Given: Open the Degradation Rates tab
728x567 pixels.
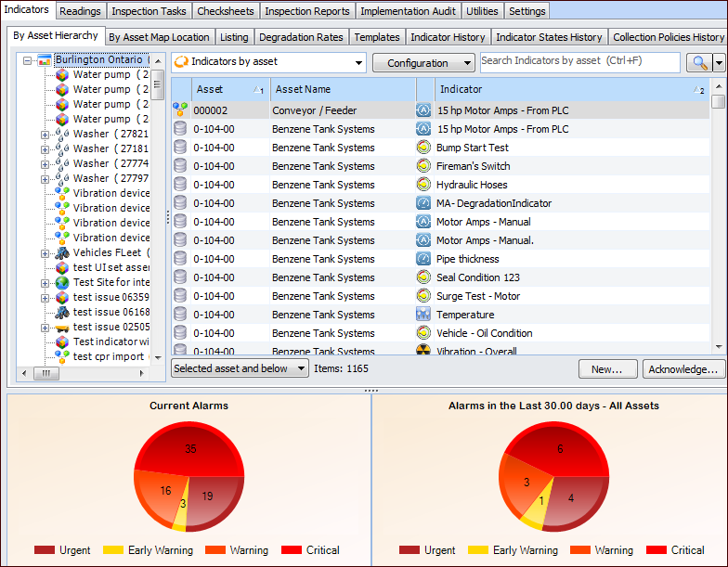Looking at the screenshot, I should coord(301,37).
